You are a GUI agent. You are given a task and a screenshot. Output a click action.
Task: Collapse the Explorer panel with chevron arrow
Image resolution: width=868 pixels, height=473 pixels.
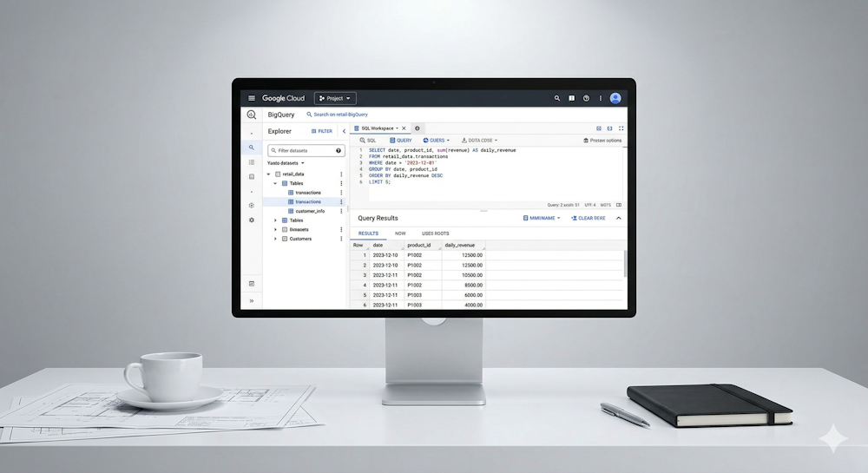(x=344, y=131)
